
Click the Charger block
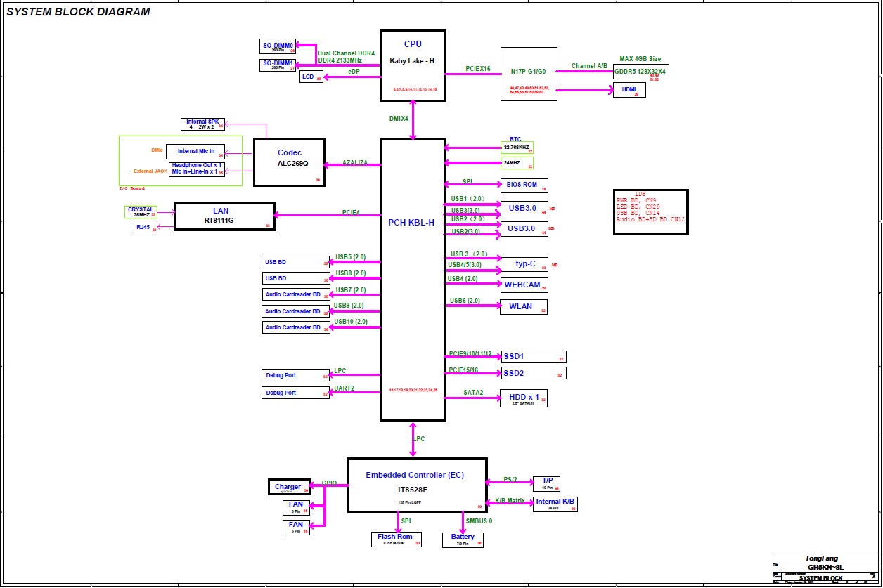pos(289,487)
